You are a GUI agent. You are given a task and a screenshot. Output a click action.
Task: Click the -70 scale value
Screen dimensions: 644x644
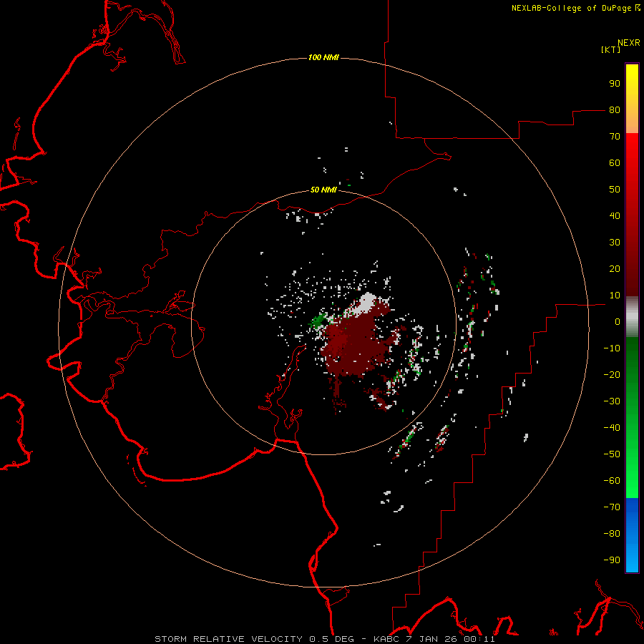[x=612, y=507]
